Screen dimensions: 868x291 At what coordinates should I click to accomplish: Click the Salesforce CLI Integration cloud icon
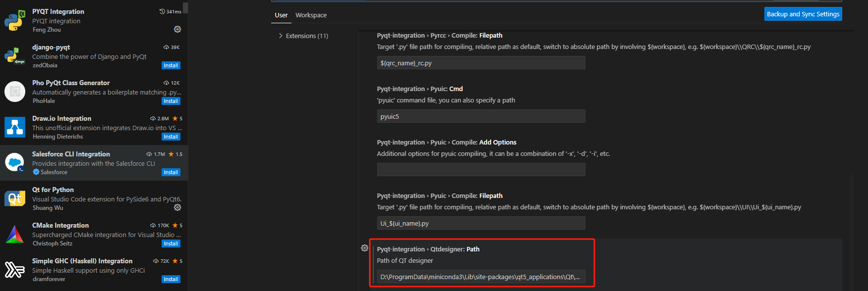pyautogui.click(x=15, y=163)
